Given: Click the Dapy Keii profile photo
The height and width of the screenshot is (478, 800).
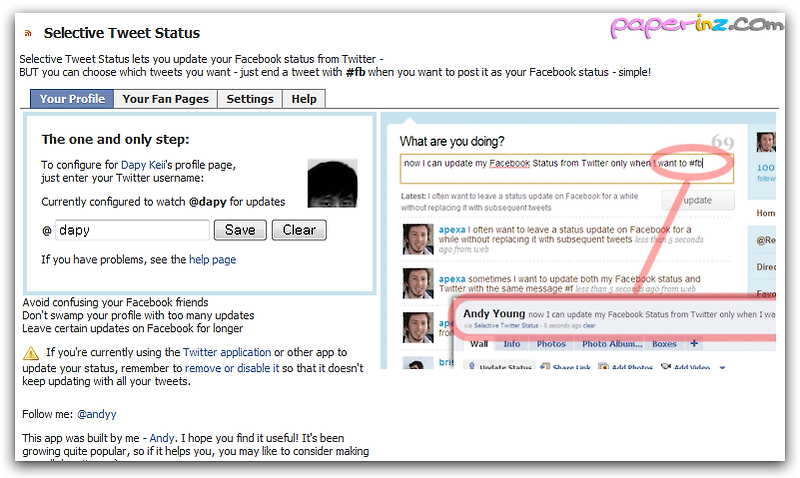Looking at the screenshot, I should pos(332,183).
